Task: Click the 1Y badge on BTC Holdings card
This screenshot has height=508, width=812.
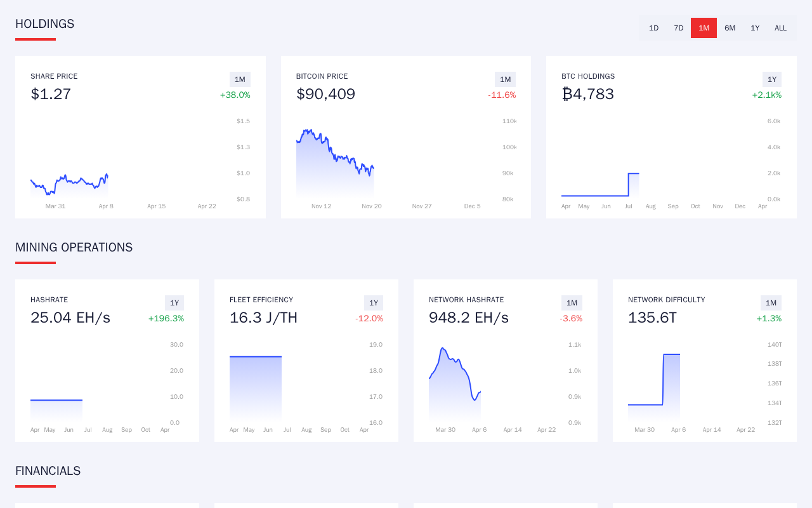Action: 771,79
